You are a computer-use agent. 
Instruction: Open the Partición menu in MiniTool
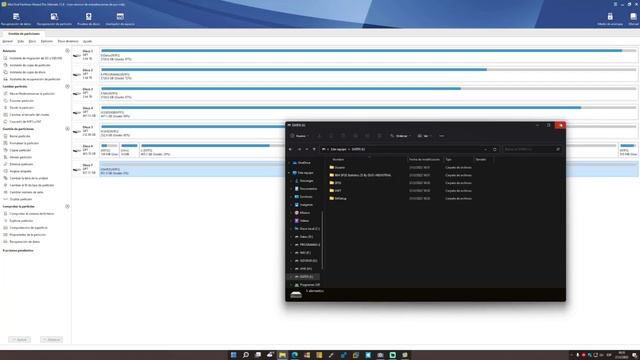click(x=47, y=41)
